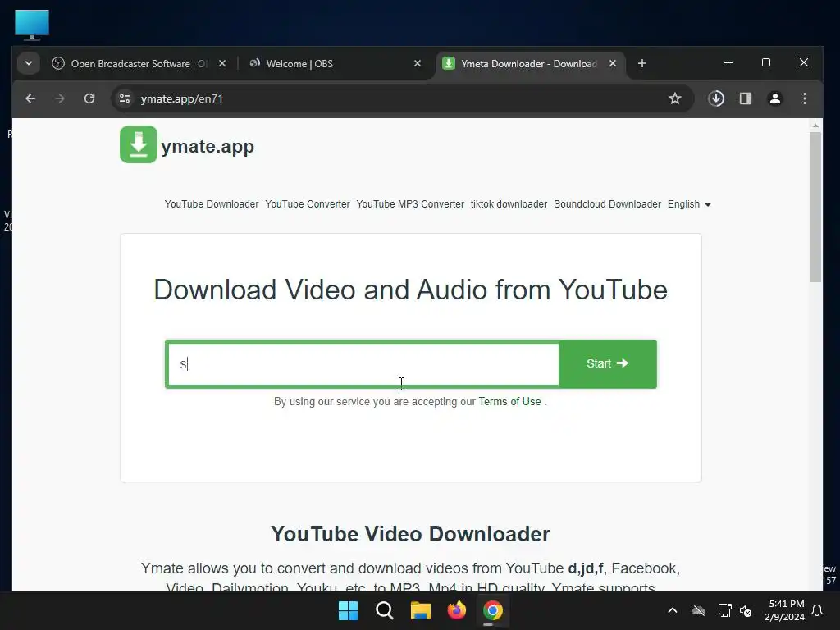Open tiktok downloader nav link

point(509,204)
